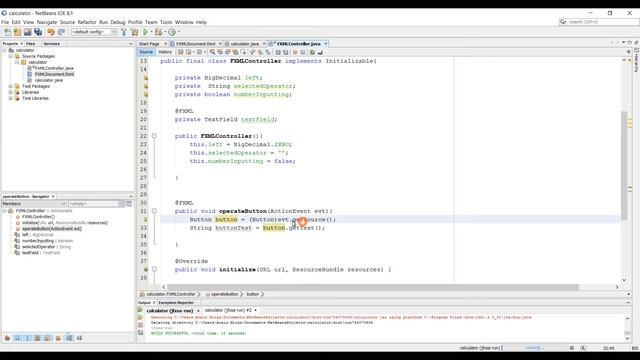
Task: Click the Clean and Build icon
Action: tap(134, 32)
